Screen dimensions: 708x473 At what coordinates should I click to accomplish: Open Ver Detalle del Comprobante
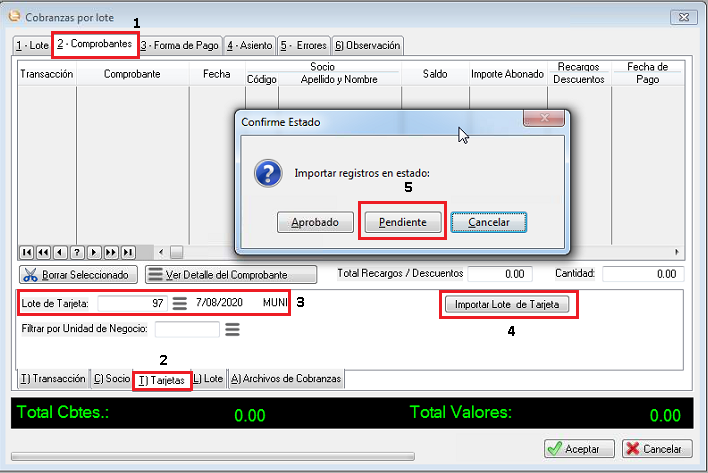(x=231, y=274)
